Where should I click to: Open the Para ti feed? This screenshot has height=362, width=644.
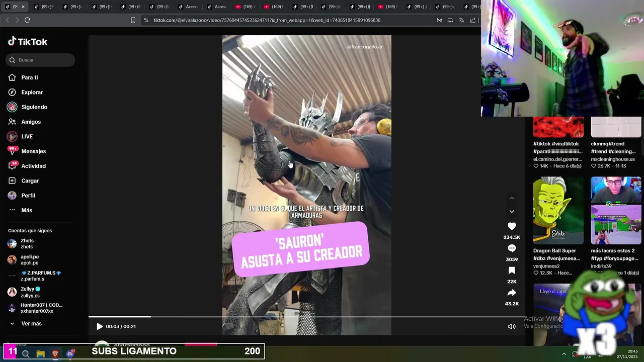coord(30,77)
